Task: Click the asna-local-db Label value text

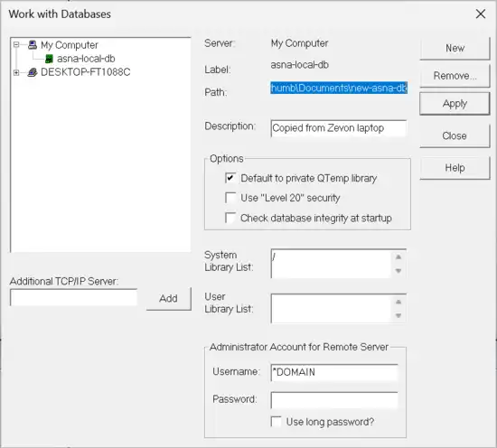Action: (x=299, y=65)
